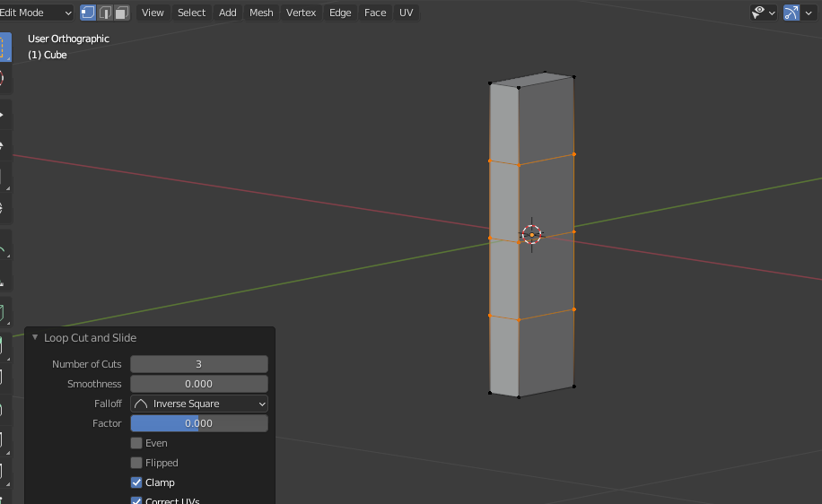822x504 pixels.
Task: Click the Smoothness value field
Action: (198, 384)
